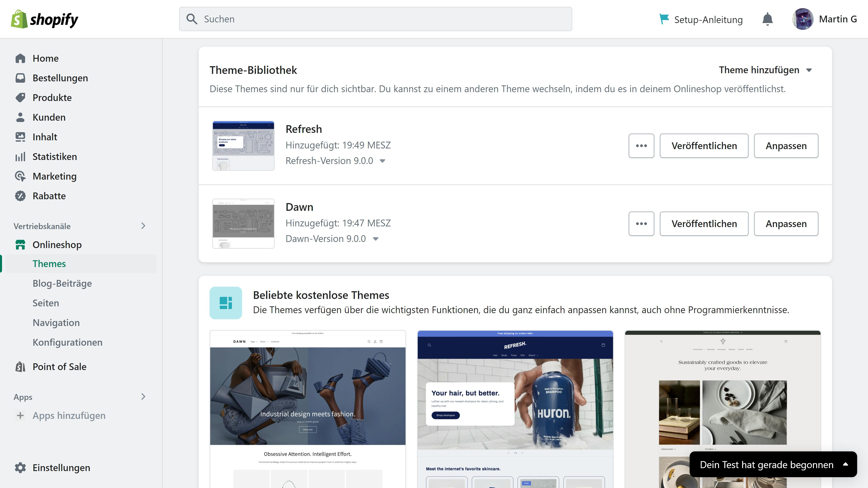Open Einstellungen gear in sidebar
This screenshot has width=868, height=488.
(20, 467)
